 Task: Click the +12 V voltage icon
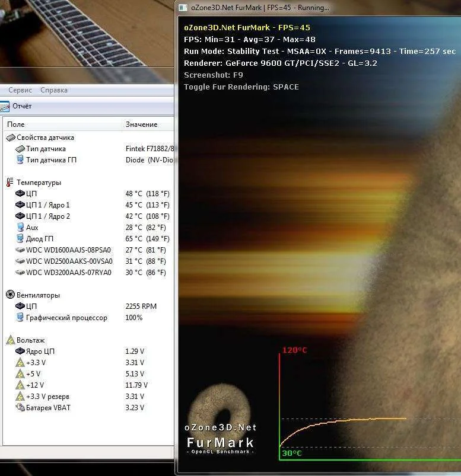pyautogui.click(x=20, y=385)
